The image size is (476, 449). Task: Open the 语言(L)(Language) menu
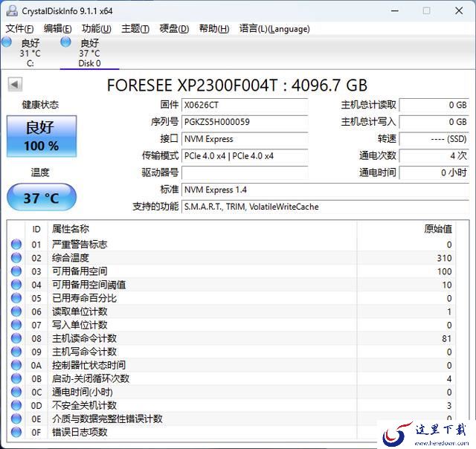coord(274,29)
